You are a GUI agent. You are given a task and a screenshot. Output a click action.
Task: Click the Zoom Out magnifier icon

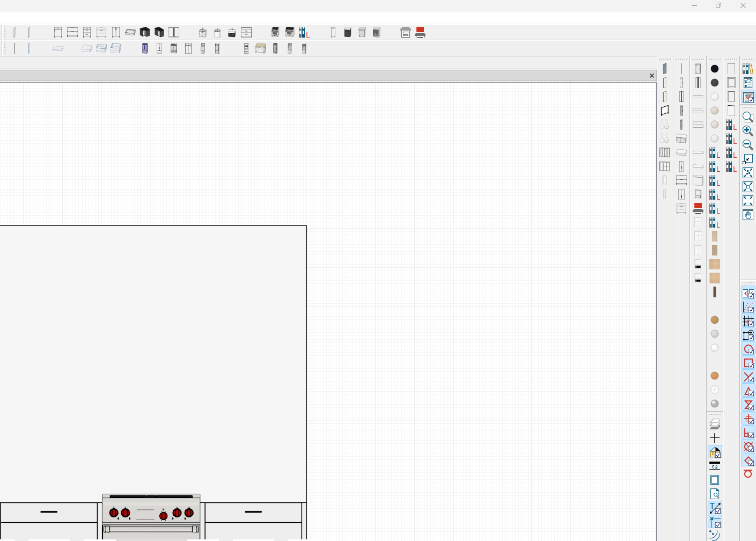coord(747,145)
